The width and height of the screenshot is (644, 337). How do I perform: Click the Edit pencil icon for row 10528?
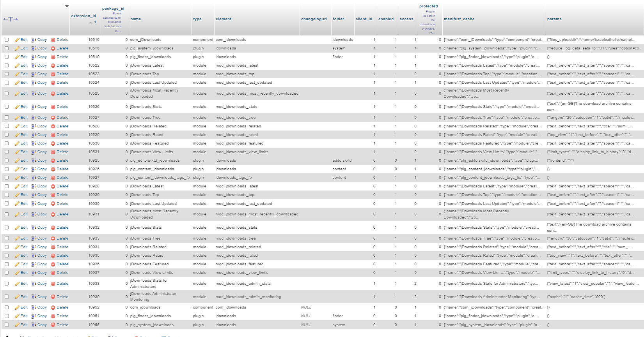pos(17,126)
